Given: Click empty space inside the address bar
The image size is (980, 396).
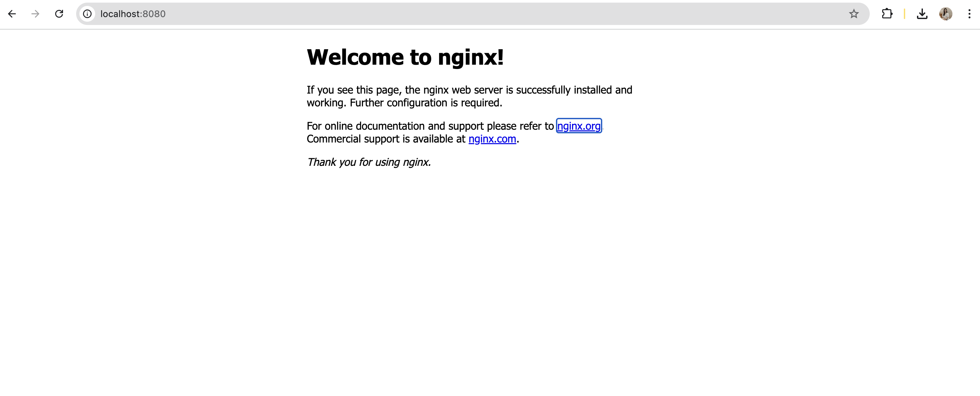Looking at the screenshot, I should pyautogui.click(x=495, y=14).
